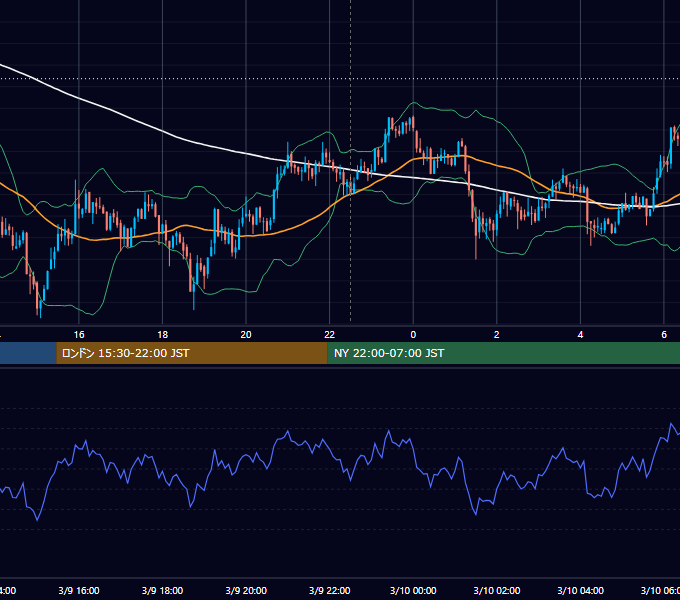This screenshot has height=600, width=680.
Task: Click the hour label 2 on the price chart axis
Action: (x=497, y=335)
